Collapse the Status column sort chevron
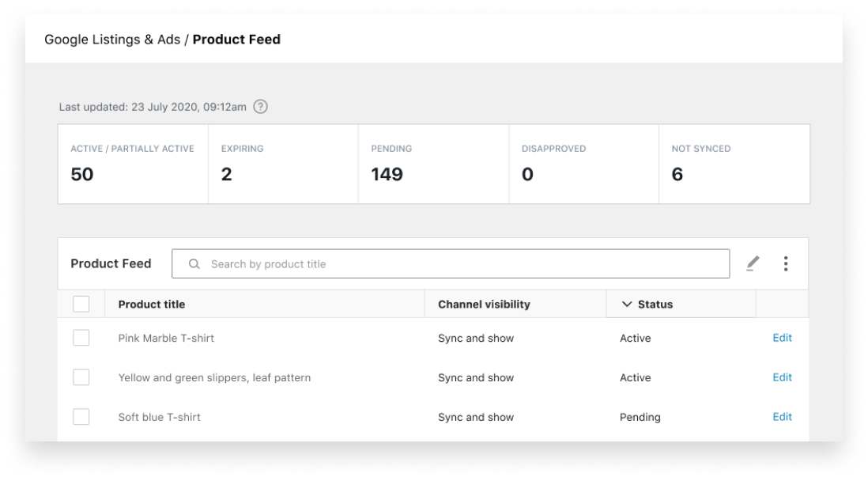The height and width of the screenshot is (481, 868). (x=626, y=303)
